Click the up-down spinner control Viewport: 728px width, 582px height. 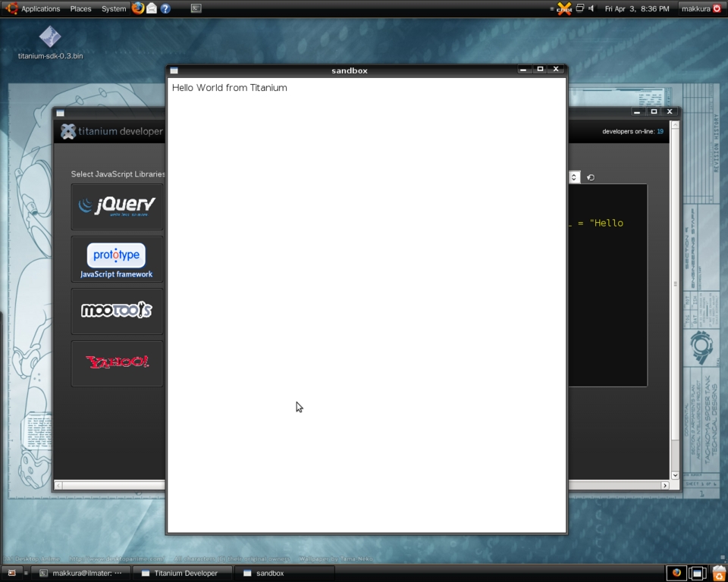click(574, 177)
